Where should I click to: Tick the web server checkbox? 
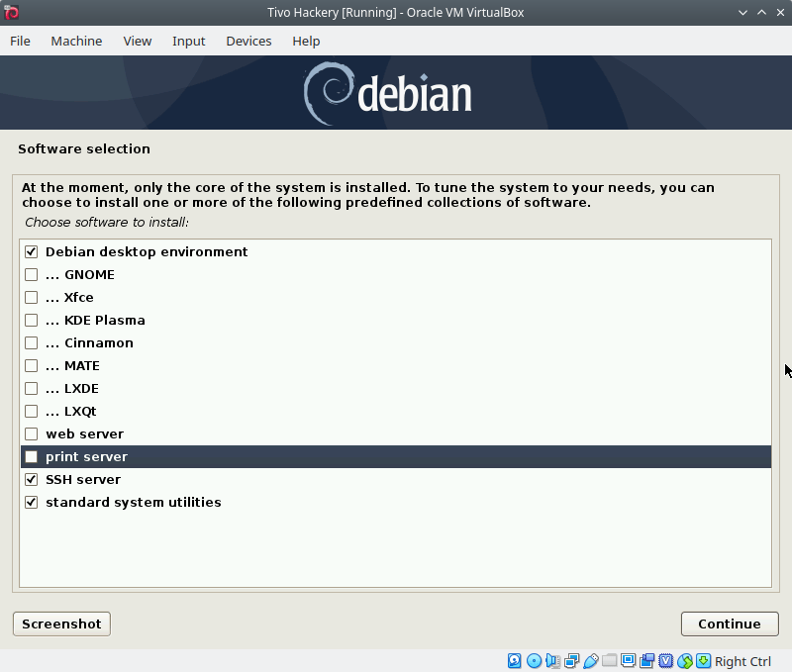click(x=32, y=433)
